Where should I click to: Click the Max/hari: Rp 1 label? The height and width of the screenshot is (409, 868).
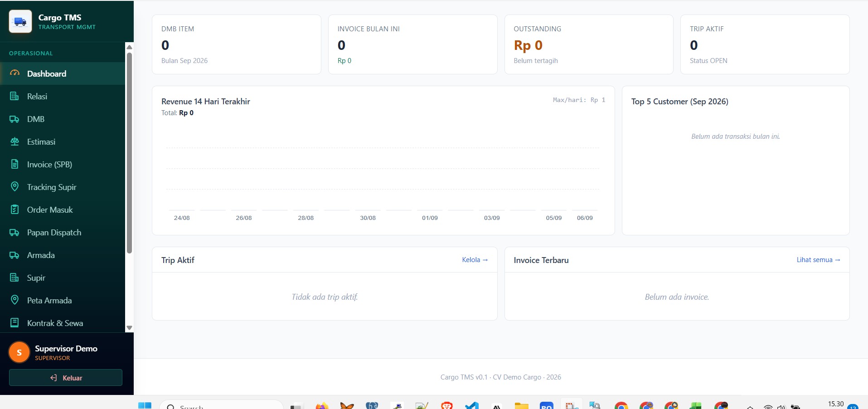(x=579, y=100)
